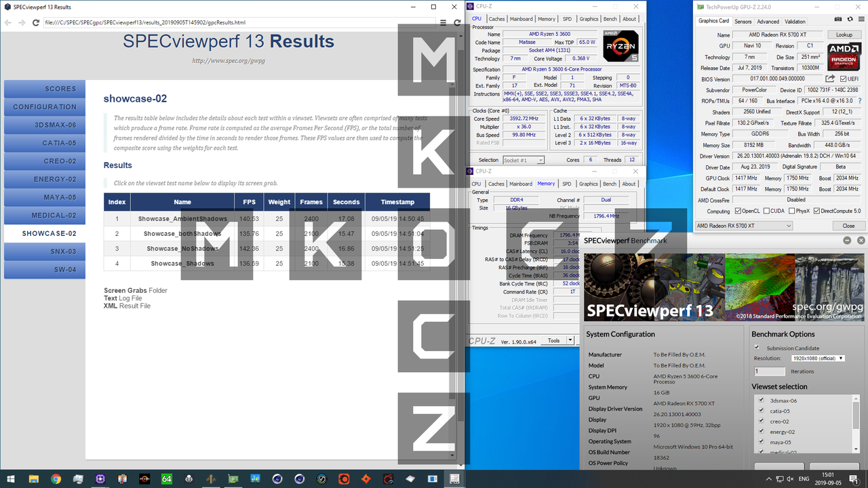Toggle the CUDA checkbox

(766, 211)
